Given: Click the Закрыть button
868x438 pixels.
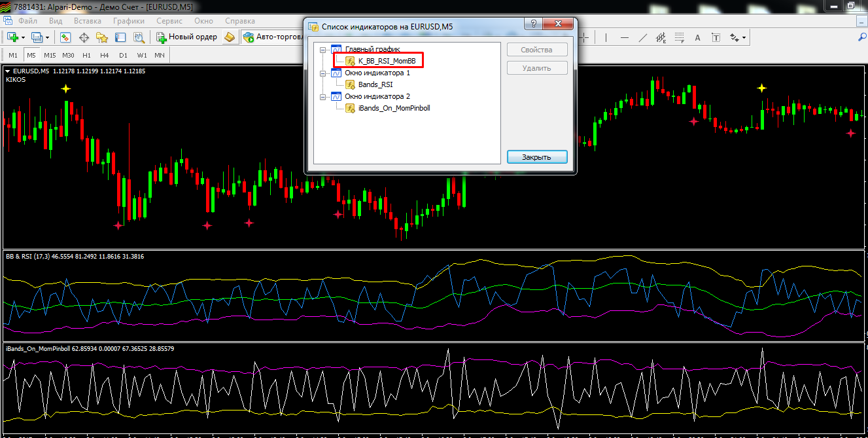Looking at the screenshot, I should click(536, 157).
